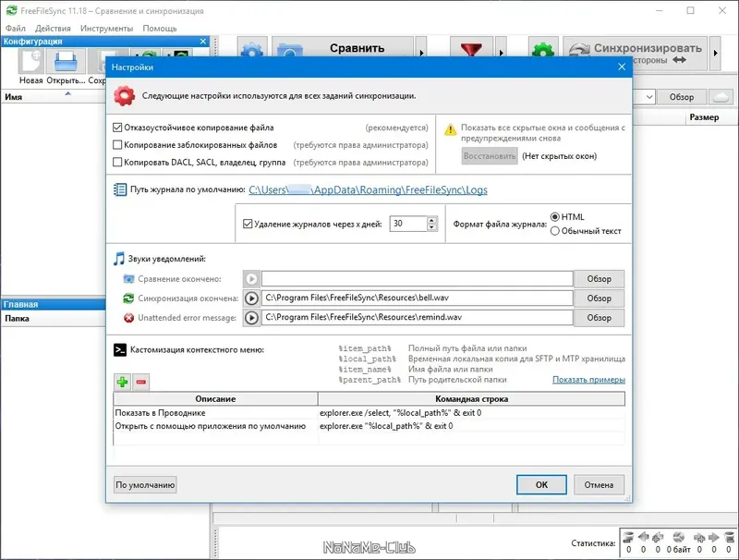Increase log retention days with up arrow
The image size is (739, 560).
point(431,220)
